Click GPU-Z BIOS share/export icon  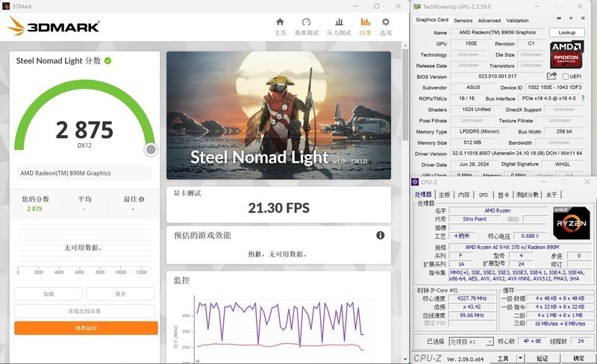551,76
